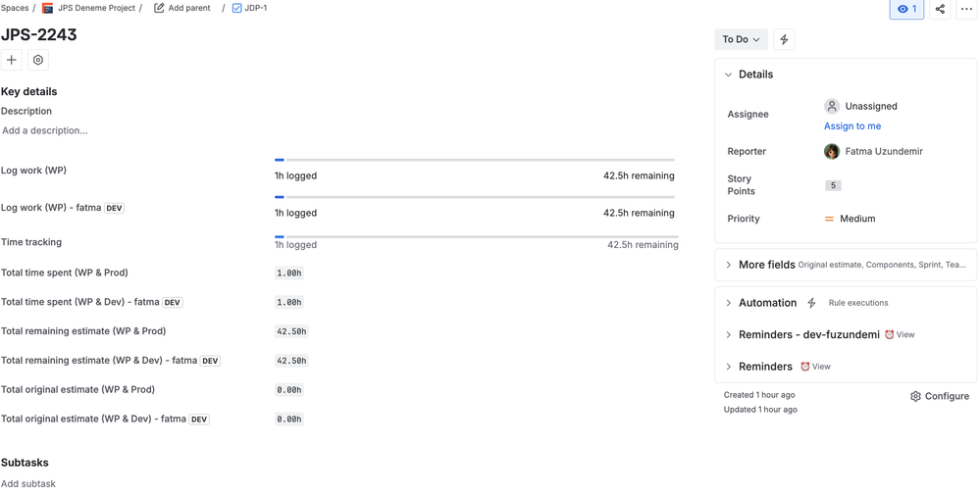980x496 pixels.
Task: Click View link in Reminders - dev-fuzundemi
Action: (905, 335)
